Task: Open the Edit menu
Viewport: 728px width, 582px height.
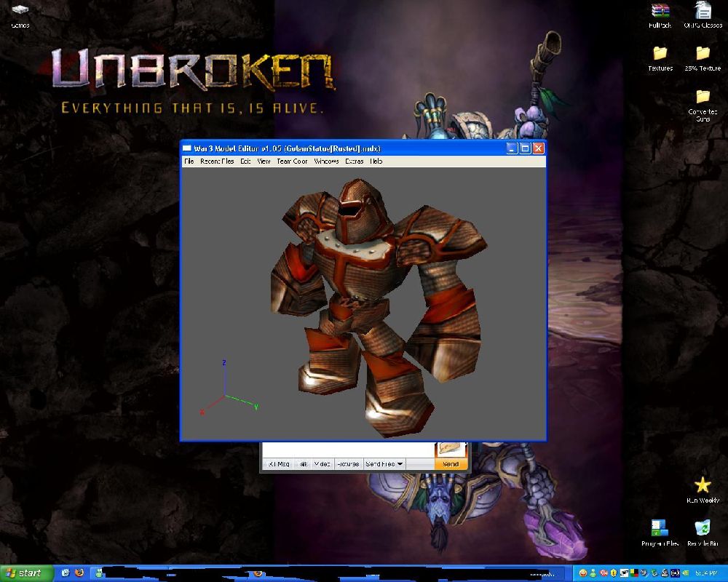Action: coord(245,161)
